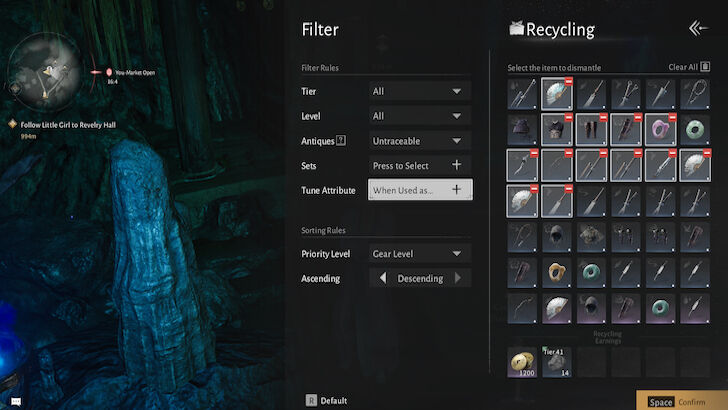Select the tan chest armor item
This screenshot has width=728, height=410.
pos(591,237)
